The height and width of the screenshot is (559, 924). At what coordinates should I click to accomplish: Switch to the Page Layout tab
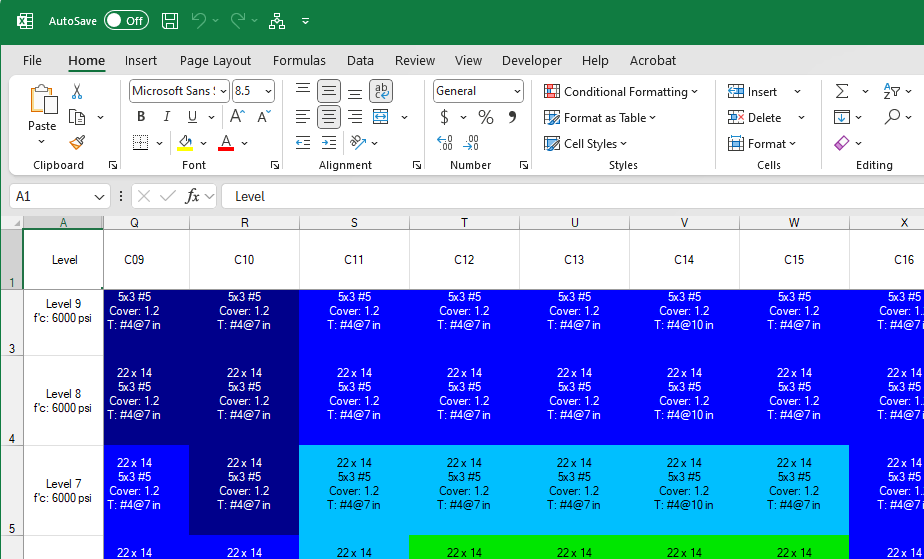pyautogui.click(x=215, y=60)
